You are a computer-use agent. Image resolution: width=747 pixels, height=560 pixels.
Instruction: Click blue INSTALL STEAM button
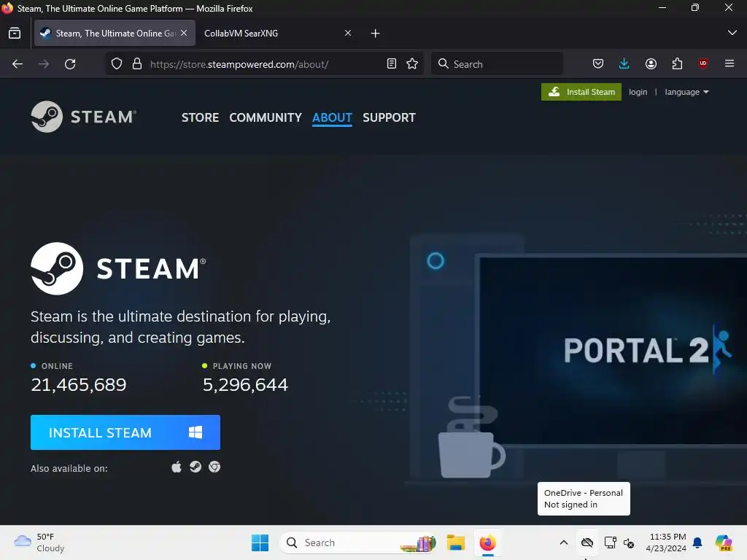click(x=125, y=432)
